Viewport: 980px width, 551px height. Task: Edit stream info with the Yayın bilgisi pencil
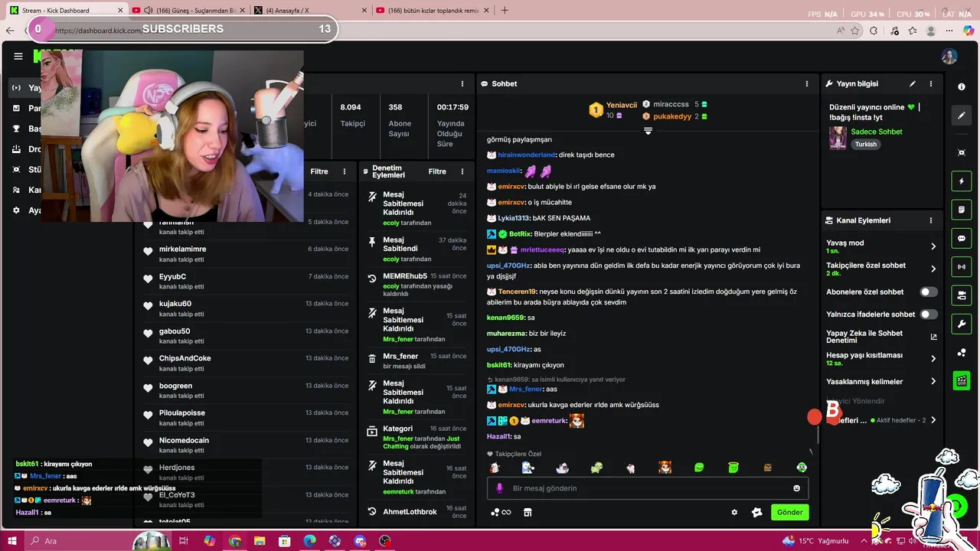coord(912,83)
